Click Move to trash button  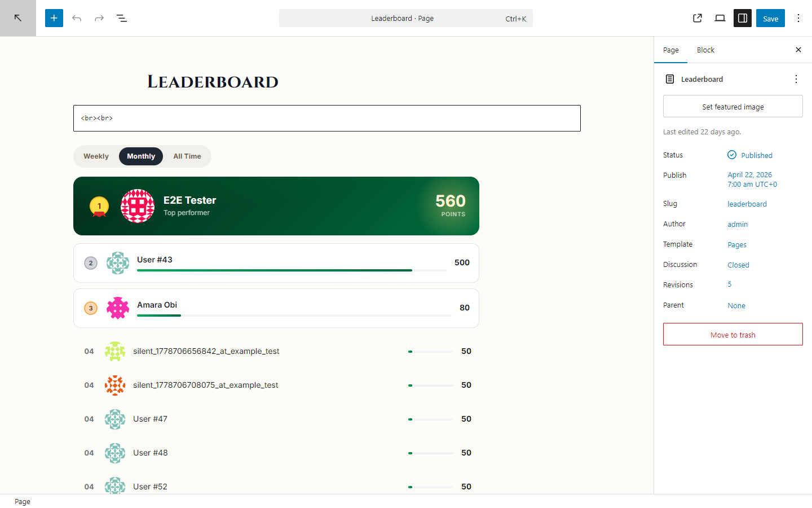click(x=733, y=334)
